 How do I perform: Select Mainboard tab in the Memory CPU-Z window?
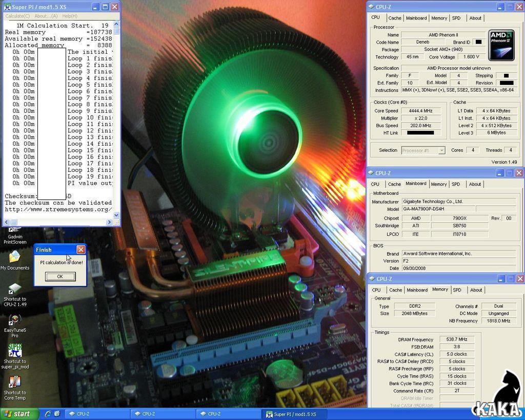click(x=417, y=290)
